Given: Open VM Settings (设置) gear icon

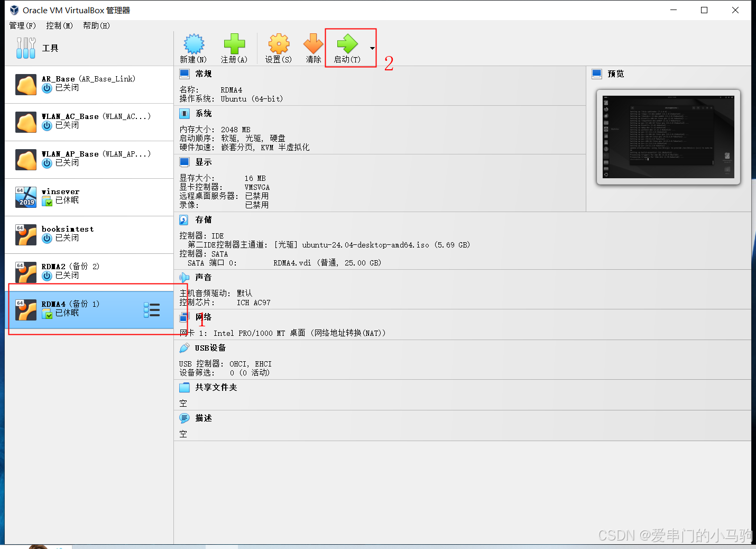Looking at the screenshot, I should click(279, 44).
